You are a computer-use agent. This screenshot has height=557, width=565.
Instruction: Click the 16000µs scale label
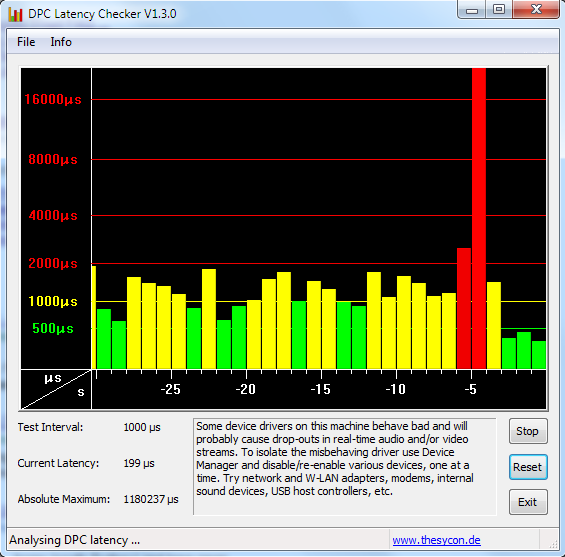(x=53, y=99)
